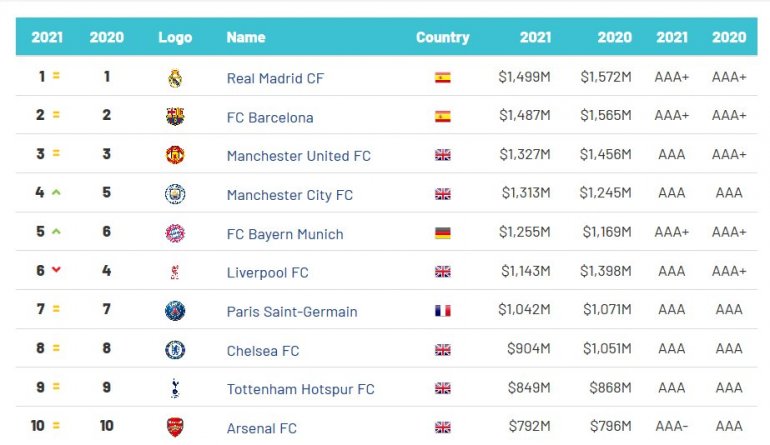The height and width of the screenshot is (445, 770).
Task: Click red down arrow beside Liverpool rank
Action: (x=56, y=270)
